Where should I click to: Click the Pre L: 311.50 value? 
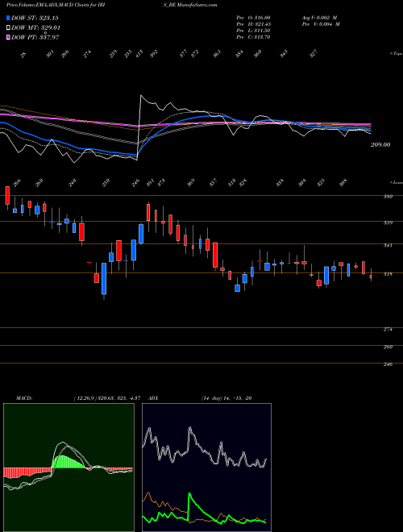point(253,31)
